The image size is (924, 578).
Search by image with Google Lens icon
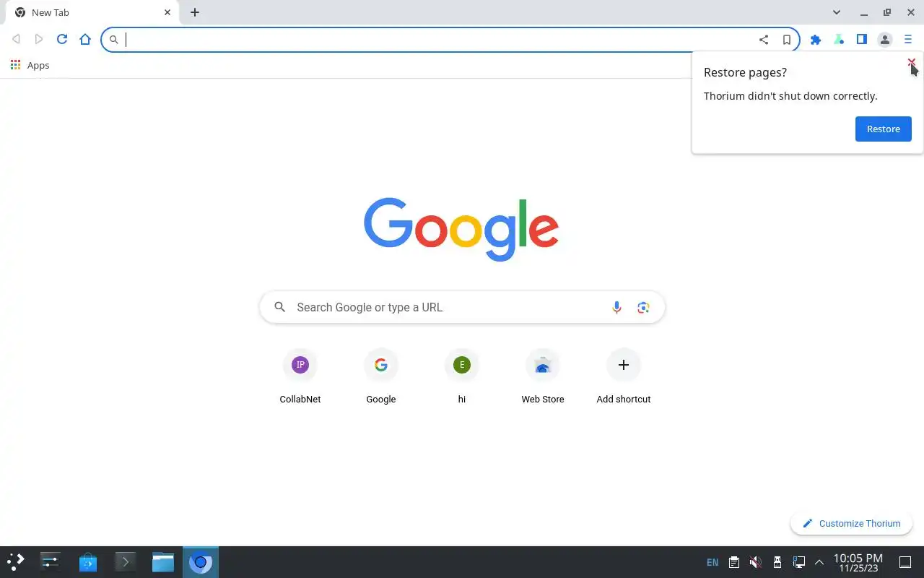coord(643,308)
